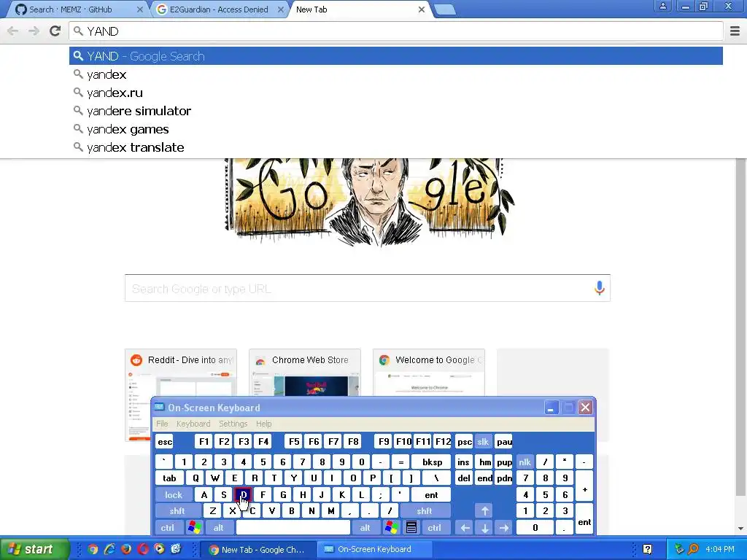
Task: Click the voice search microphone
Action: pyautogui.click(x=600, y=287)
